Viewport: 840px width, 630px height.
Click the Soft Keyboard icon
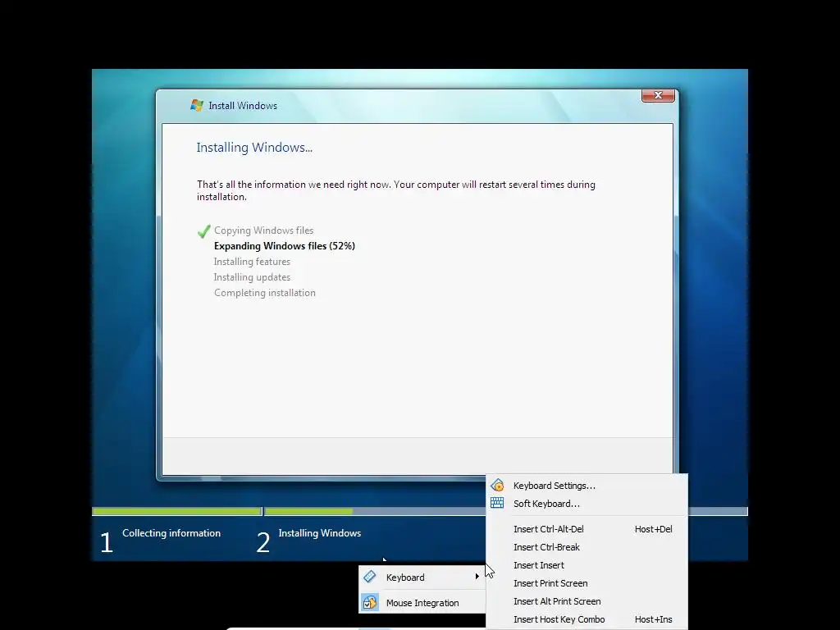497,503
